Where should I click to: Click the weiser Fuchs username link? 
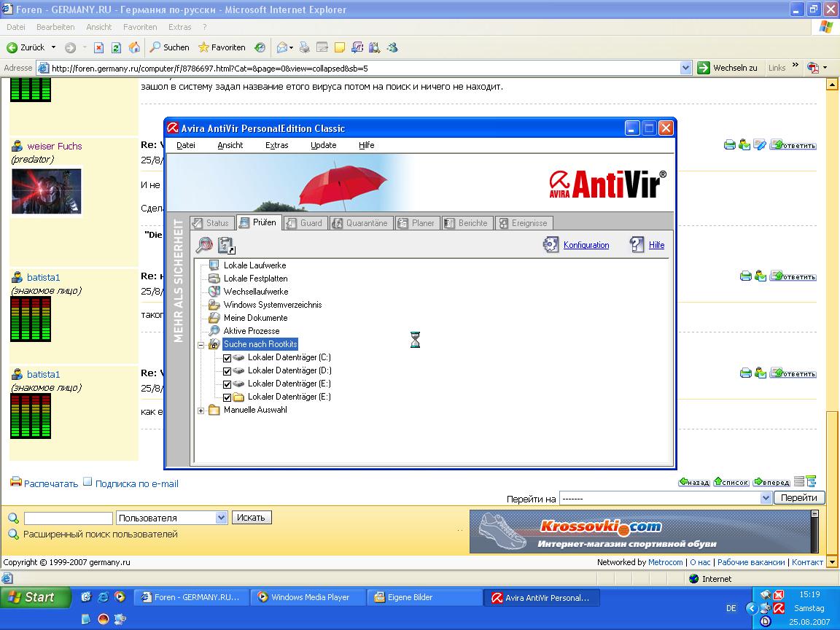click(x=55, y=147)
